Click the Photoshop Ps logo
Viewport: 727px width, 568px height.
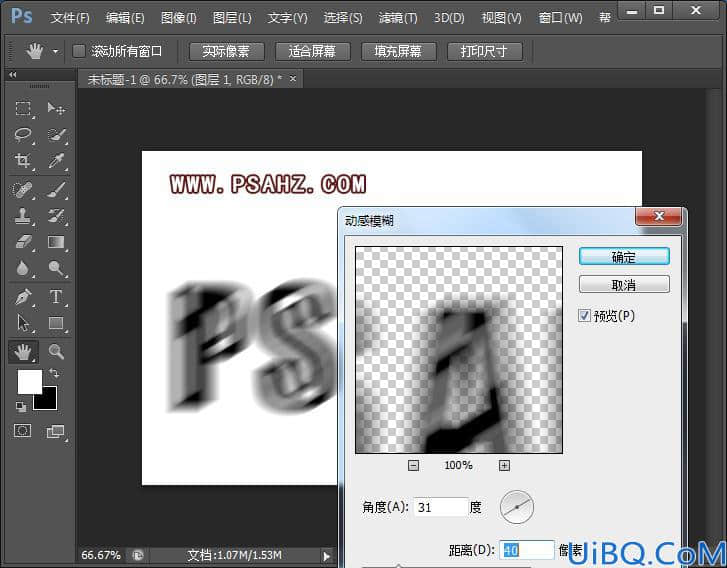(x=21, y=17)
